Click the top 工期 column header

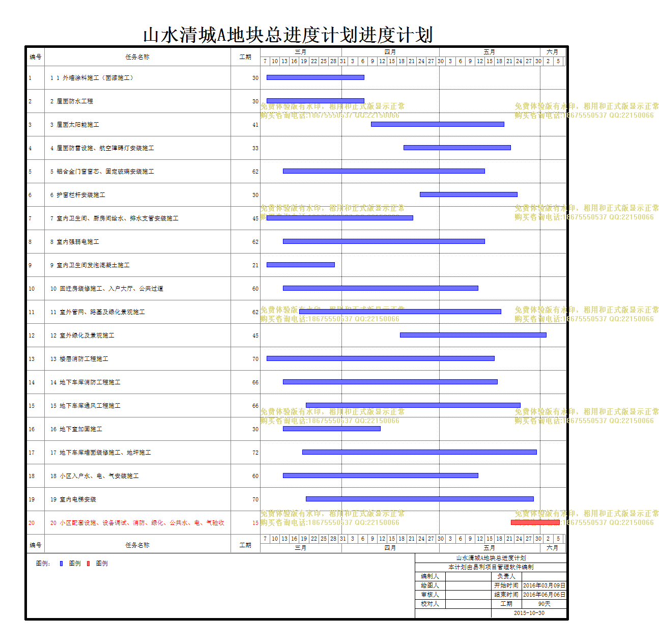coord(245,57)
